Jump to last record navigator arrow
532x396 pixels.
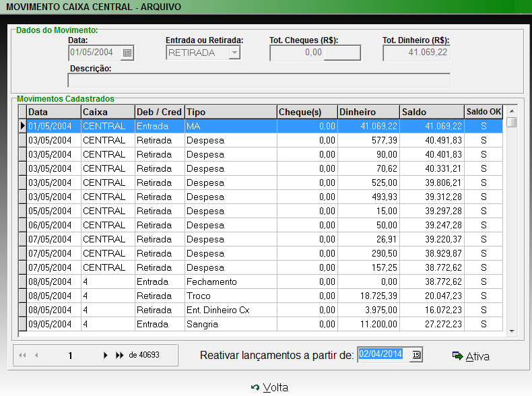(x=119, y=356)
